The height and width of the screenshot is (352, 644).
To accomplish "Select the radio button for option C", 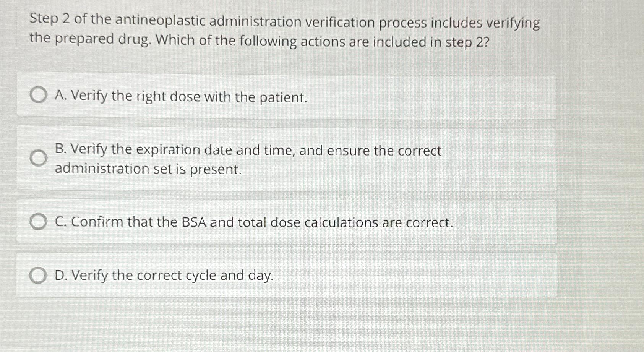I will click(x=38, y=222).
